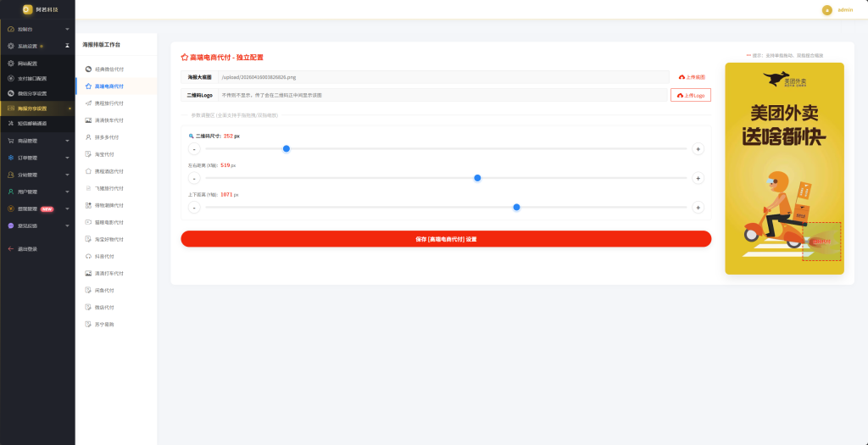This screenshot has width=868, height=445.
Task: Click the dashed QR code box on poster
Action: pyautogui.click(x=821, y=242)
